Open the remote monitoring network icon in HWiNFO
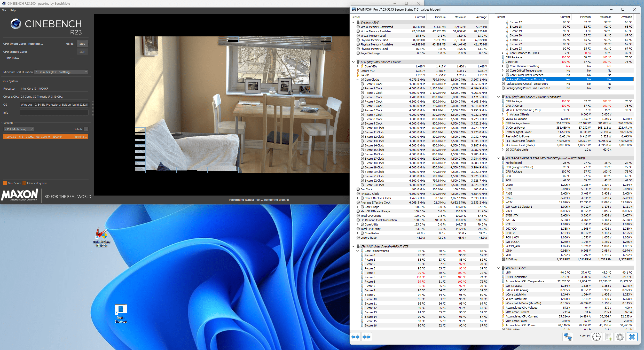644x350 pixels. point(568,337)
